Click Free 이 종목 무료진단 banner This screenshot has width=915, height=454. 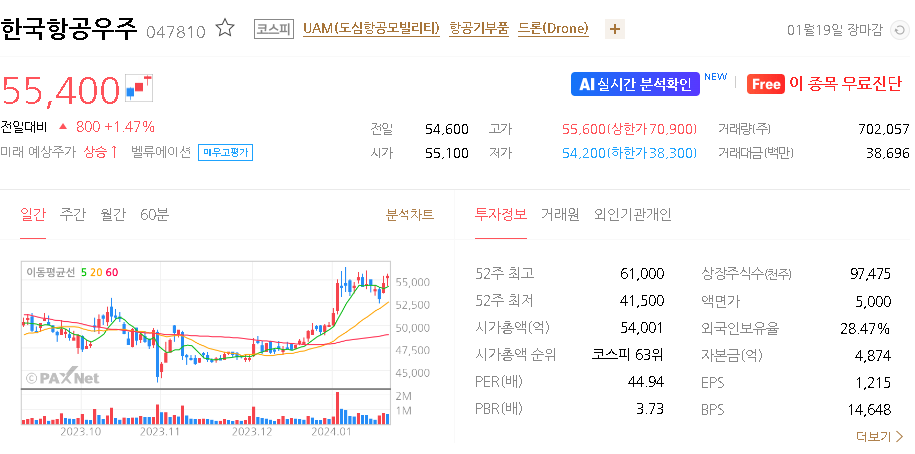pyautogui.click(x=825, y=84)
